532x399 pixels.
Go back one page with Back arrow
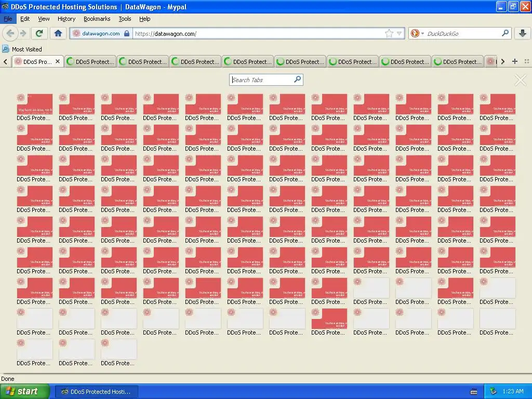[x=10, y=33]
